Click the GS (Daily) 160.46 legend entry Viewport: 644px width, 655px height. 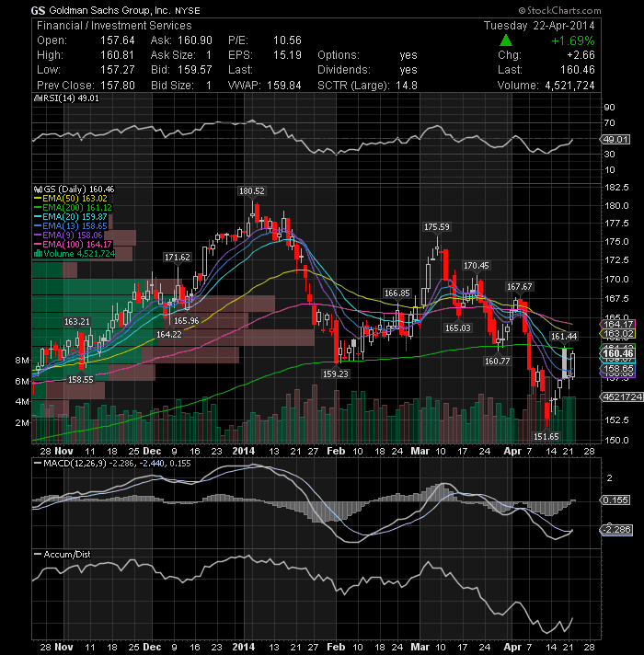79,190
